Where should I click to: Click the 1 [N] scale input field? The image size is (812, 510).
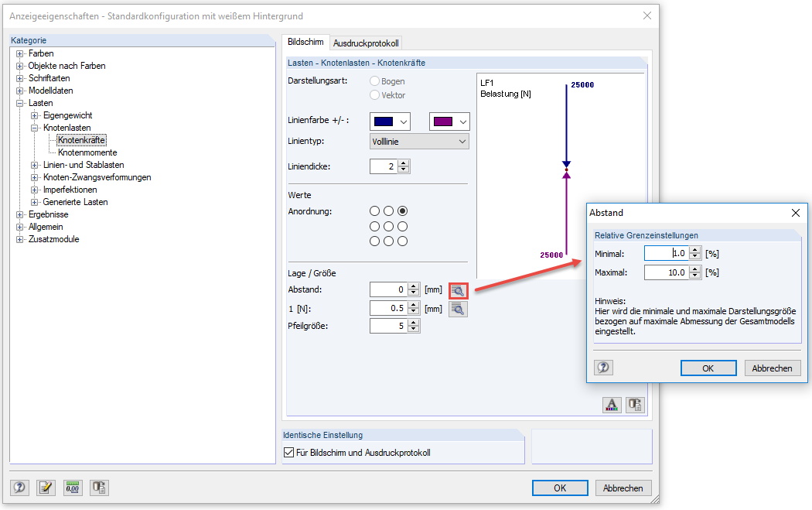coord(388,308)
